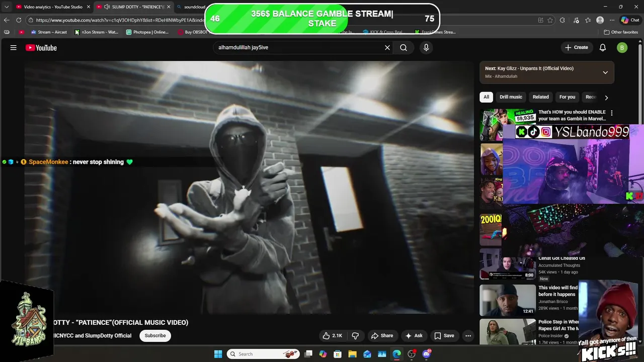This screenshot has width=644, height=362.
Task: Save the video to a playlist
Action: pos(444,336)
